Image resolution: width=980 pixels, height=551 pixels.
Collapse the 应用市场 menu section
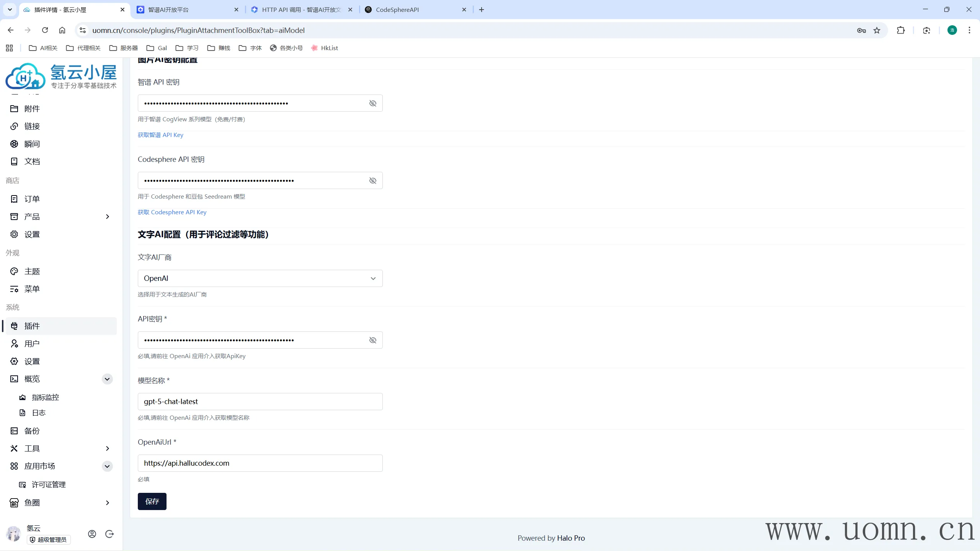click(107, 466)
